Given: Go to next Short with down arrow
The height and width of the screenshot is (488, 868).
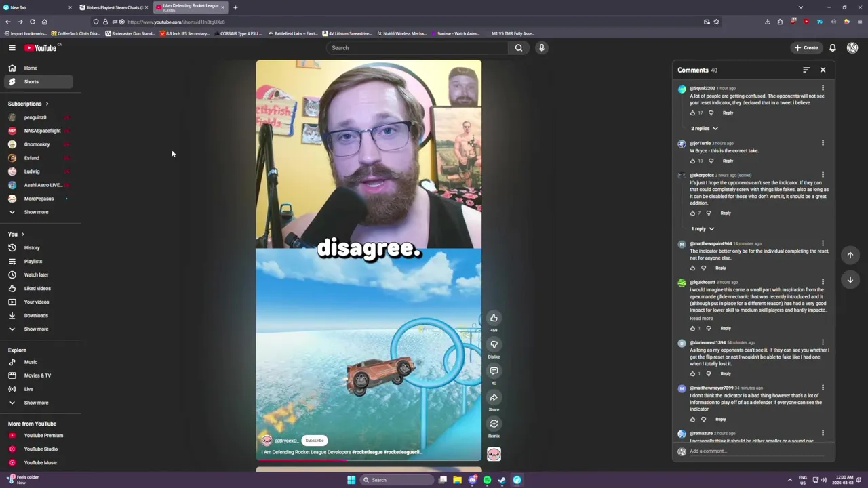Looking at the screenshot, I should (850, 279).
